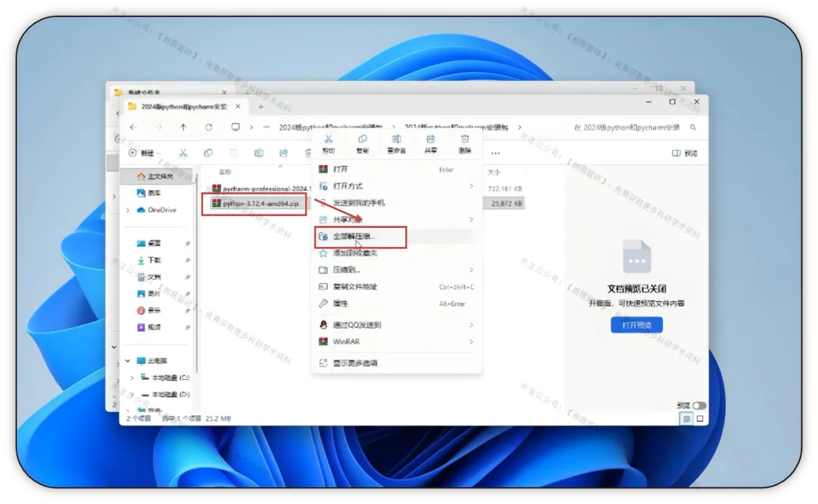The image size is (818, 504).
Task: Go up one folder level
Action: [183, 127]
